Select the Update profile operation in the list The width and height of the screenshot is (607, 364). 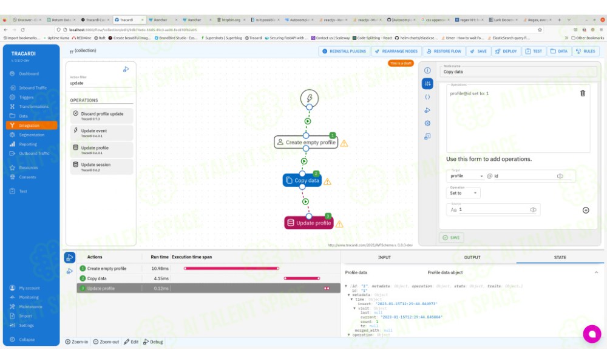[102, 150]
